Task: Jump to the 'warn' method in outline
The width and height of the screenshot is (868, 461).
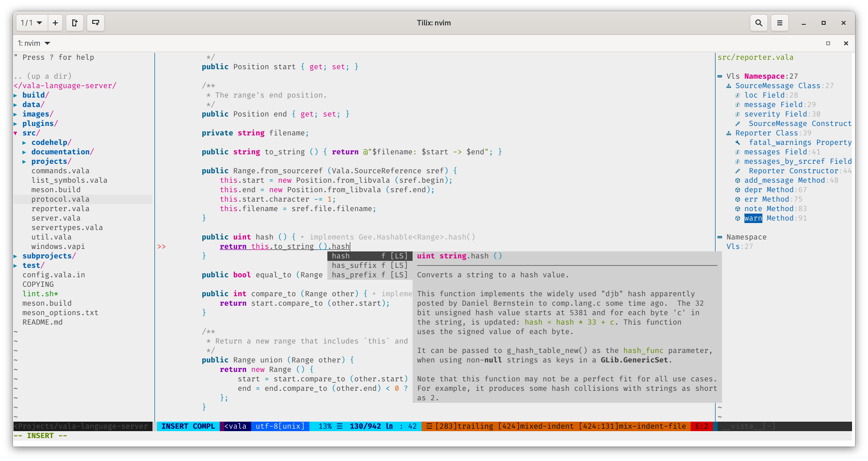Action: (x=753, y=218)
